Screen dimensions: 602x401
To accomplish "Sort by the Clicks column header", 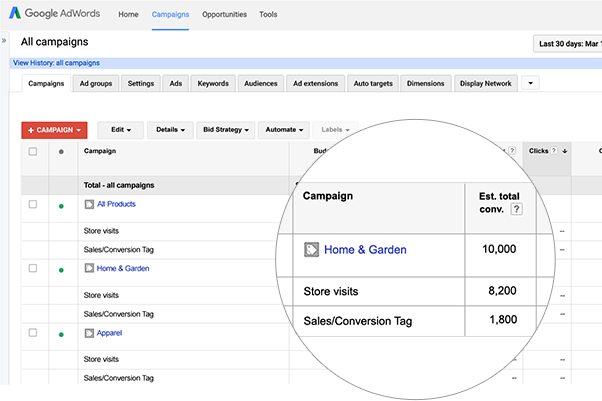I will (538, 151).
